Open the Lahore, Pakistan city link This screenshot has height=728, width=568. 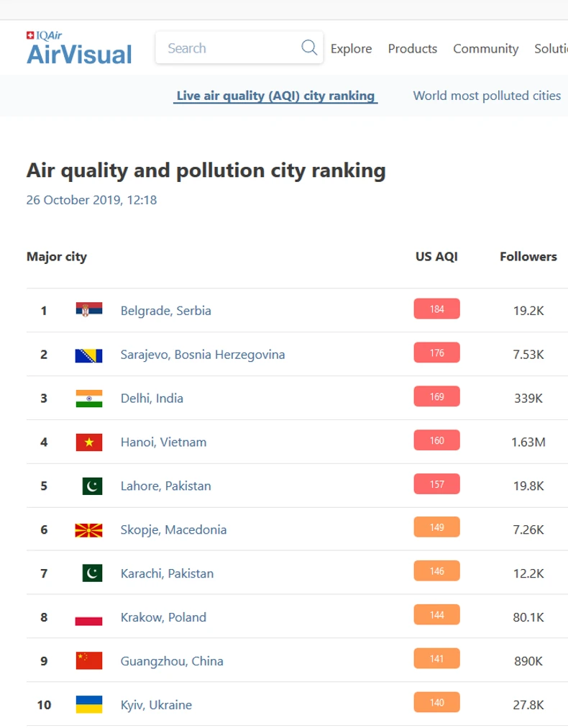pos(166,486)
